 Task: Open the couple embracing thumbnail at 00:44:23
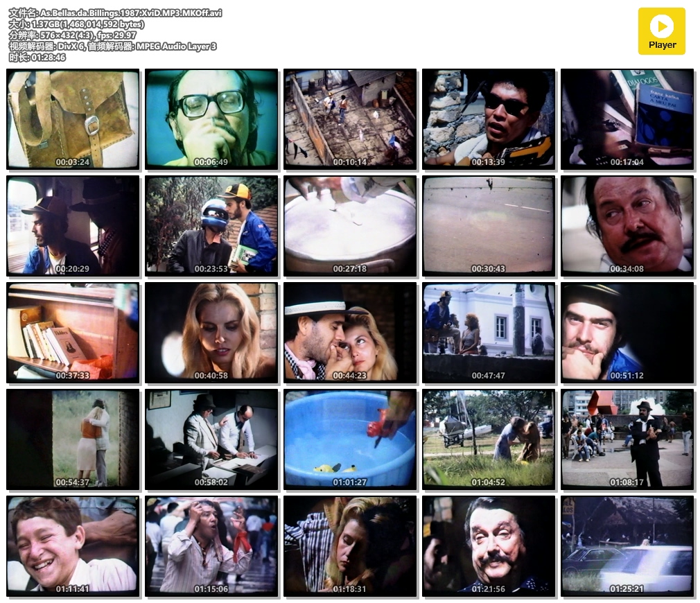click(x=350, y=331)
